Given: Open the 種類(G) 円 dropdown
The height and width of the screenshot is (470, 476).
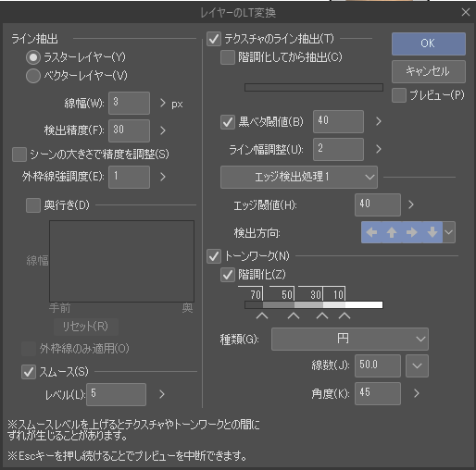Looking at the screenshot, I should [x=350, y=339].
